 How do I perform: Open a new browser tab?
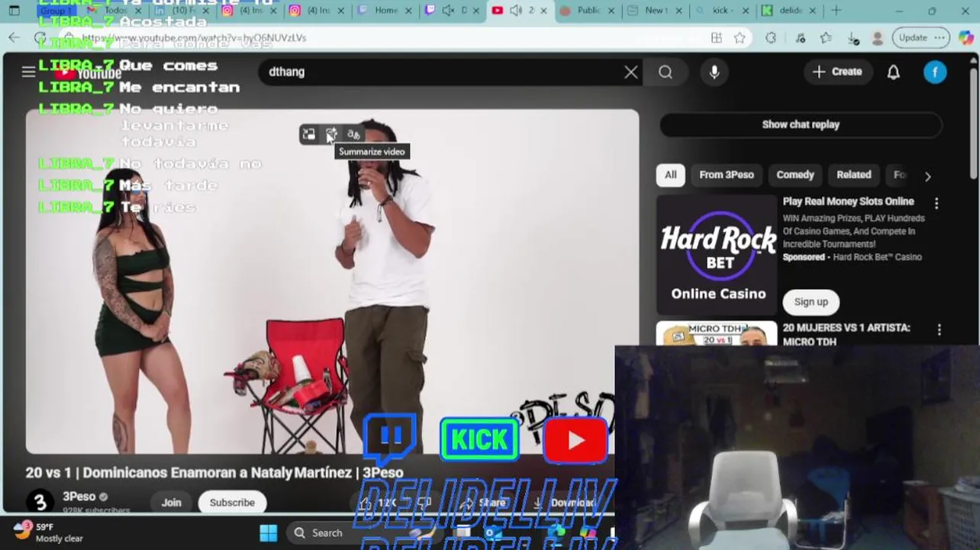coord(836,11)
